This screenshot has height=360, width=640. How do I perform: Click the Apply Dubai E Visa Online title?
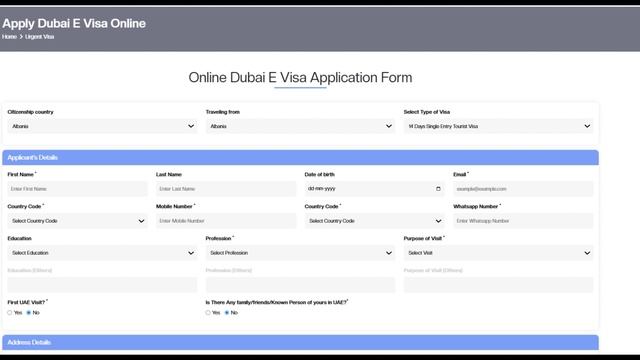[x=74, y=23]
